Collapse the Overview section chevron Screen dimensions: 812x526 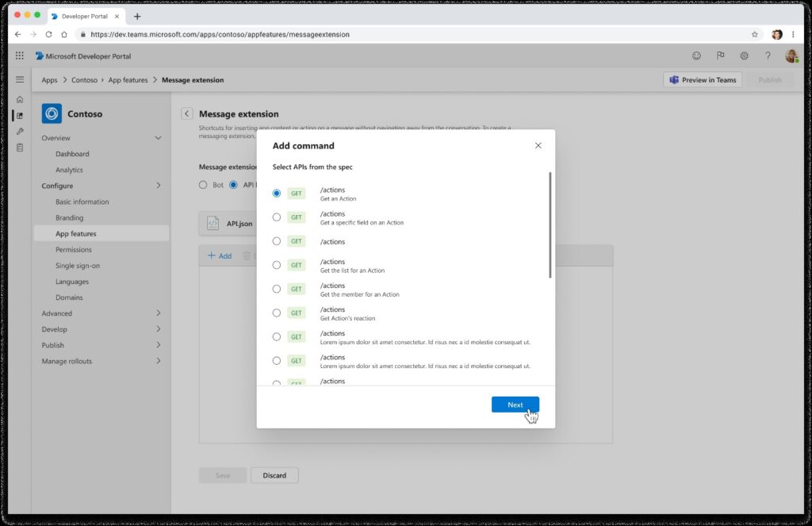point(158,138)
